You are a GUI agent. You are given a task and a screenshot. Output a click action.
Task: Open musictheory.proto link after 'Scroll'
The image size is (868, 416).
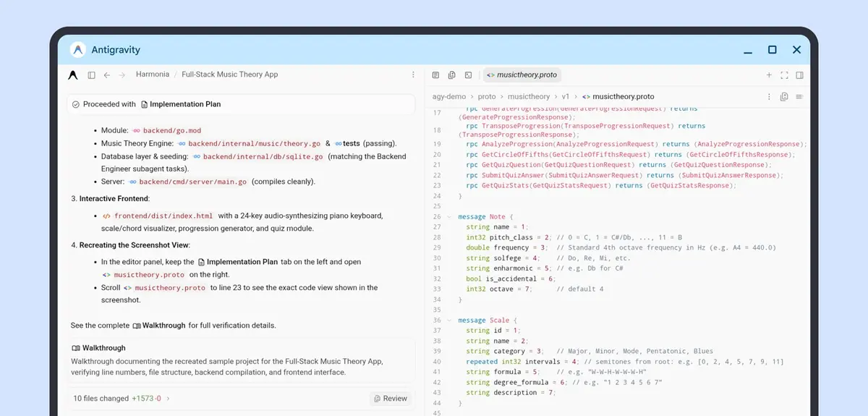click(170, 287)
